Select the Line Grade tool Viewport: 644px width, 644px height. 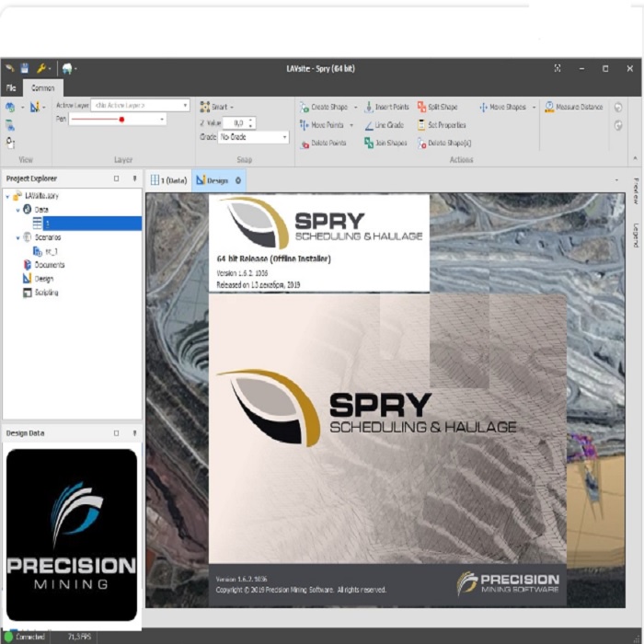(385, 125)
